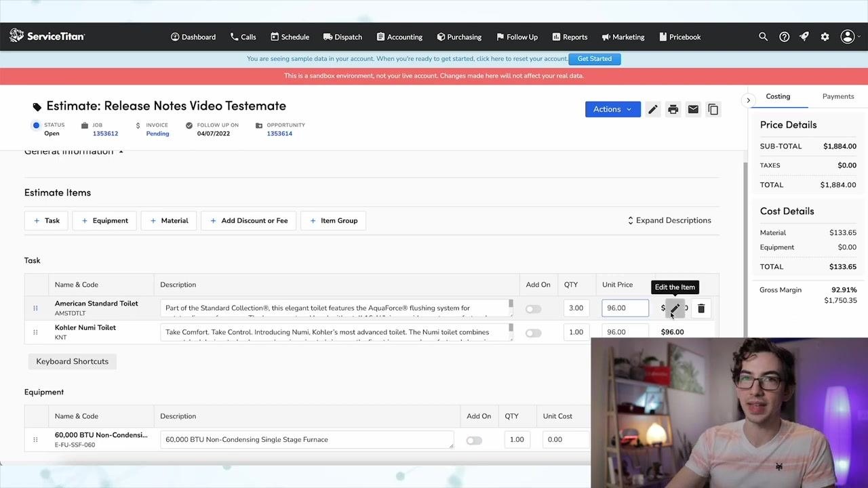Open the search magnifier icon
Viewport: 868px width, 488px height.
(763, 37)
